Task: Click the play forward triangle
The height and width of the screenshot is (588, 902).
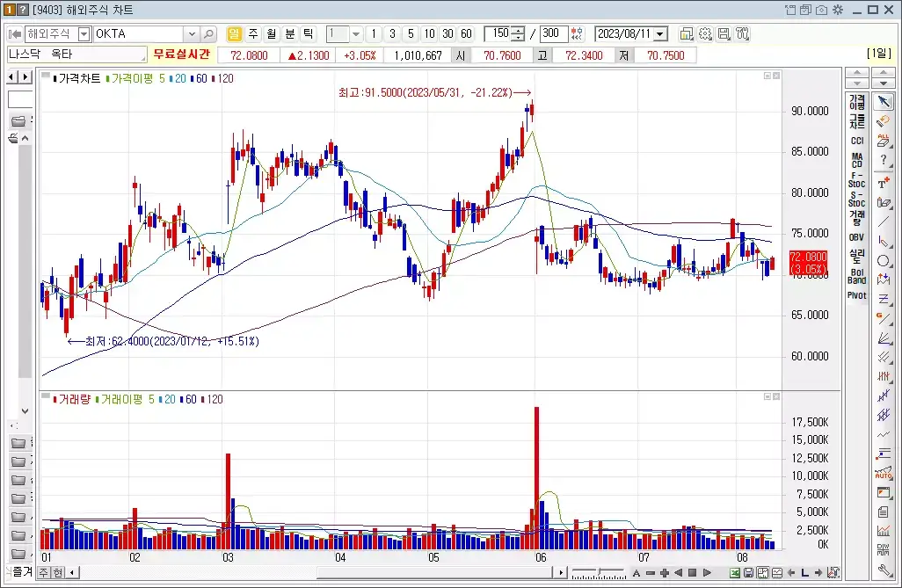Action: [708, 572]
